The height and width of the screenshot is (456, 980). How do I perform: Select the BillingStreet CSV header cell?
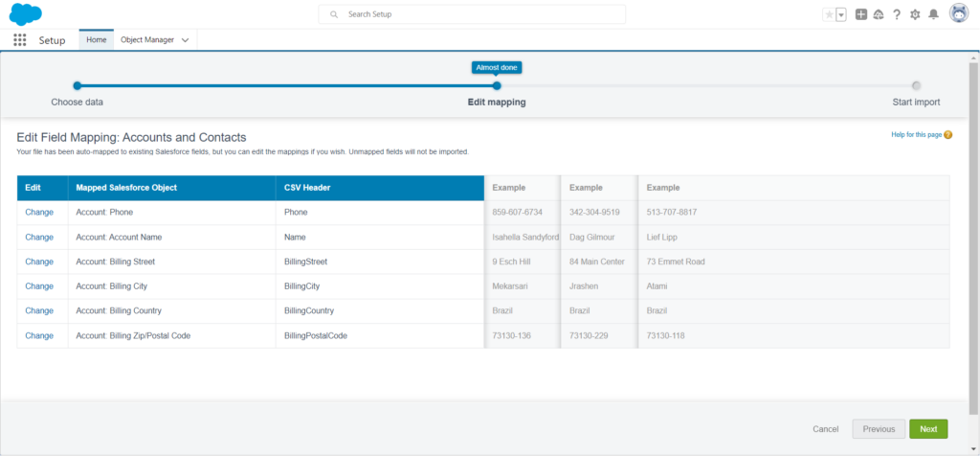380,262
